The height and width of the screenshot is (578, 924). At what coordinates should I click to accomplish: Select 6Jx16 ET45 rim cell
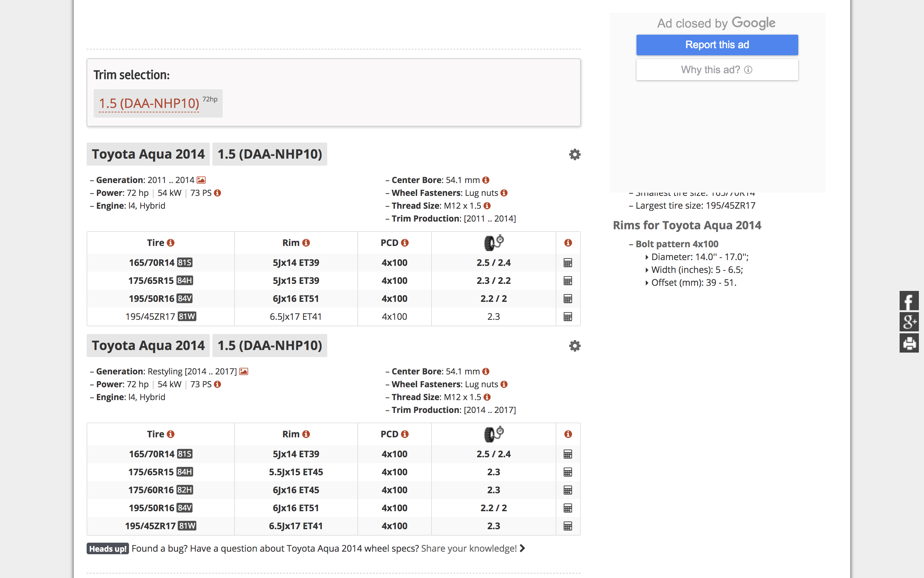296,490
